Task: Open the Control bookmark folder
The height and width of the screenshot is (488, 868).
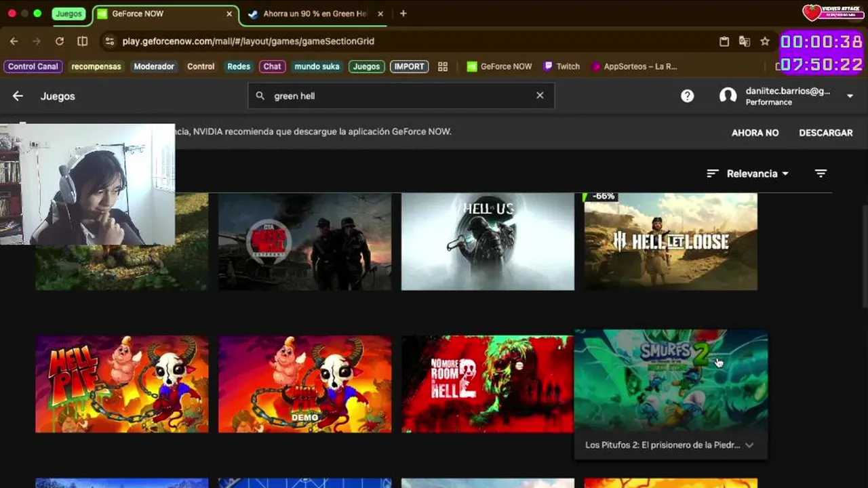Action: coord(201,66)
